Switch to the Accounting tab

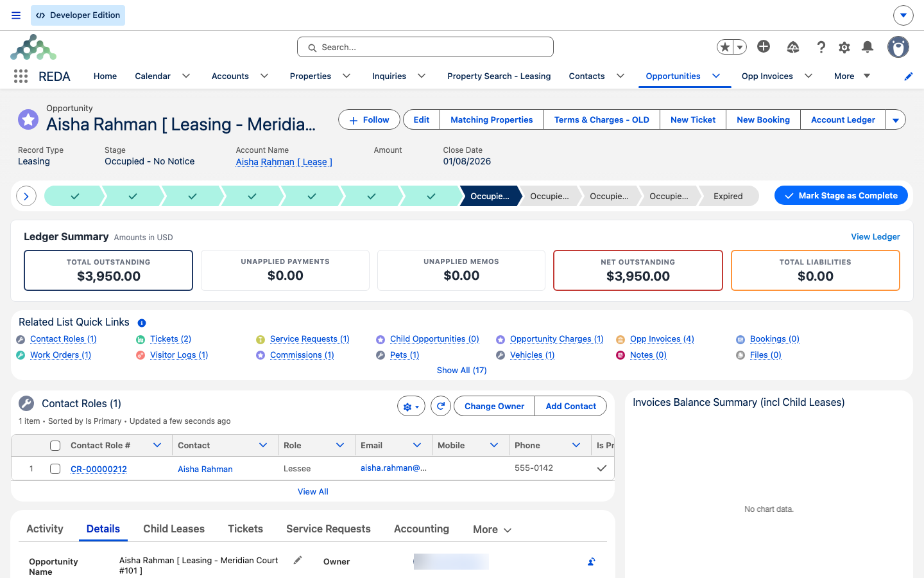(422, 529)
